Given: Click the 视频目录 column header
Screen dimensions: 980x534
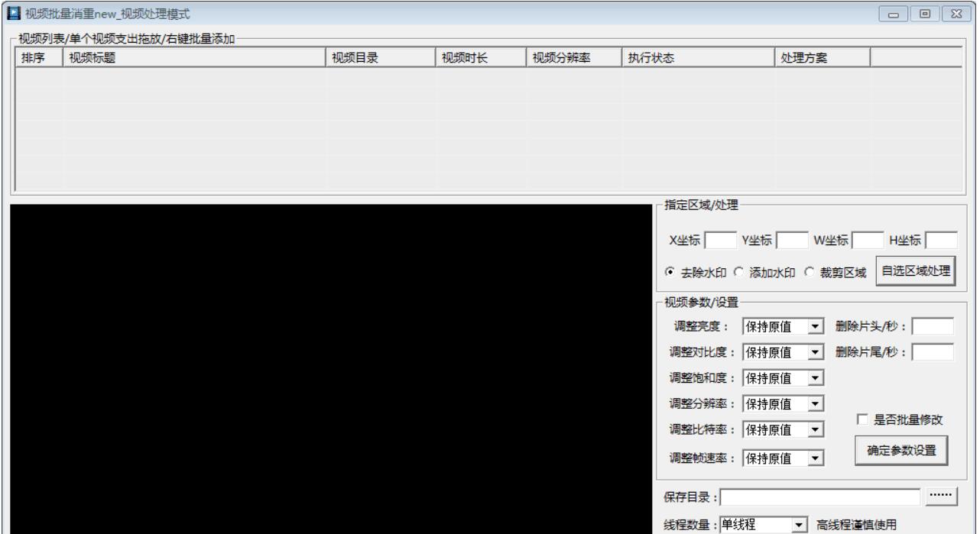Looking at the screenshot, I should 381,58.
